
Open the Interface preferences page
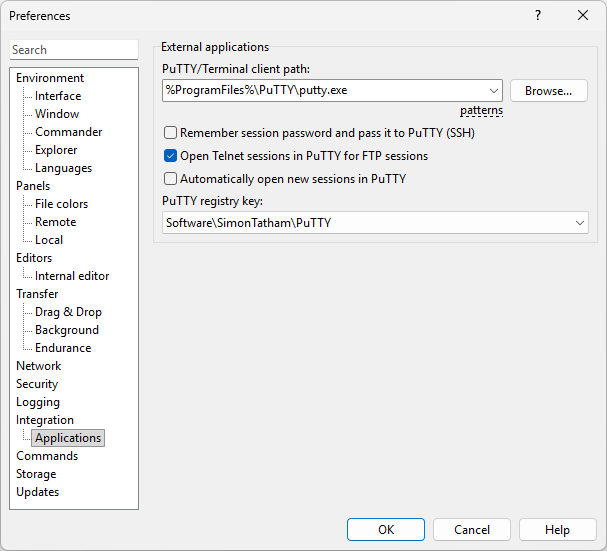pos(58,96)
